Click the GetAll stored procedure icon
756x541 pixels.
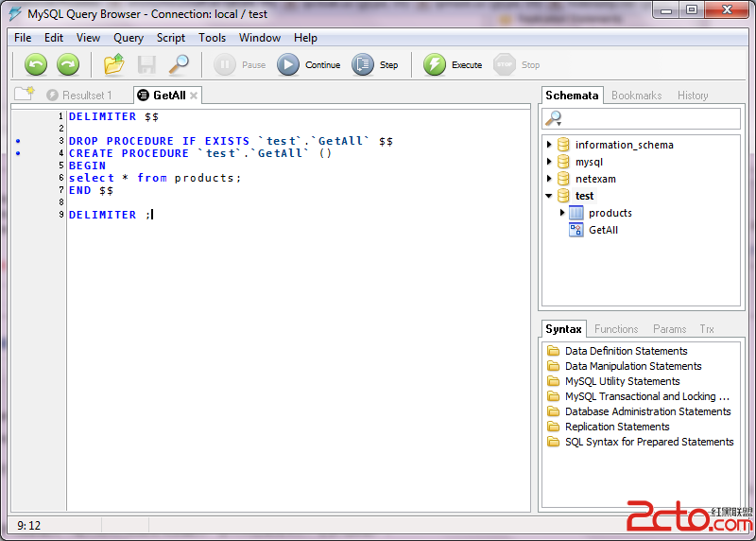576,230
